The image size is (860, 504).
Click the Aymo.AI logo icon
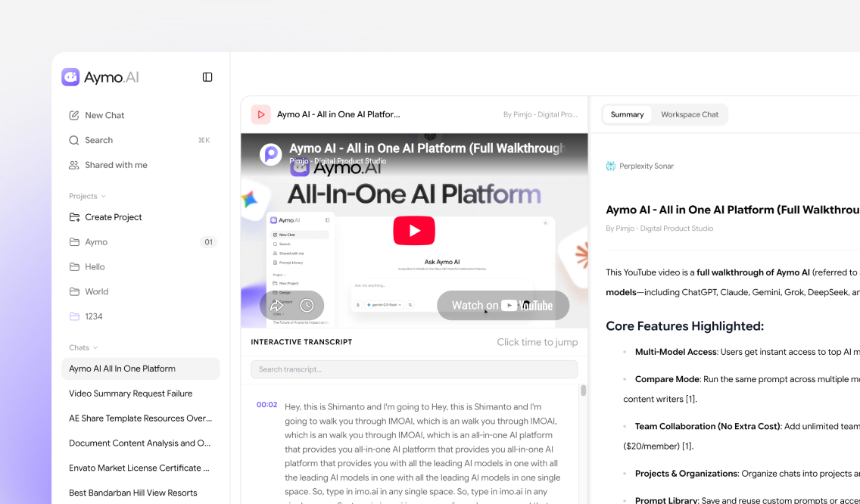click(x=70, y=77)
